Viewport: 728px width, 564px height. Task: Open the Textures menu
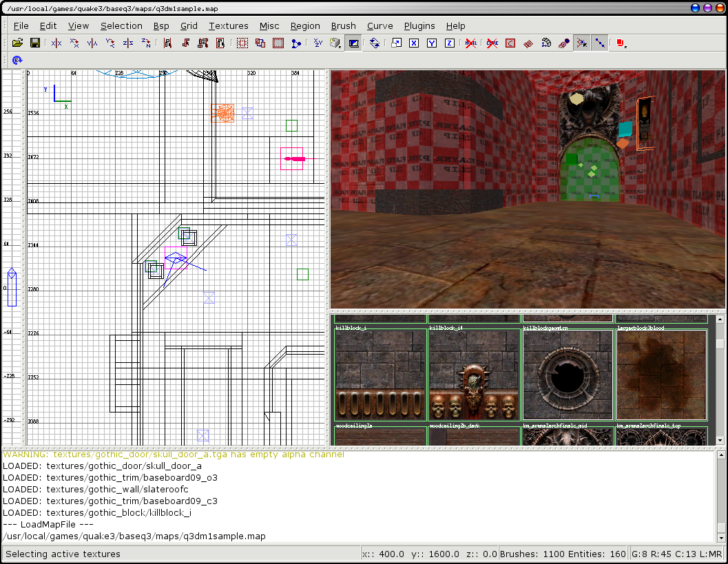click(x=228, y=25)
